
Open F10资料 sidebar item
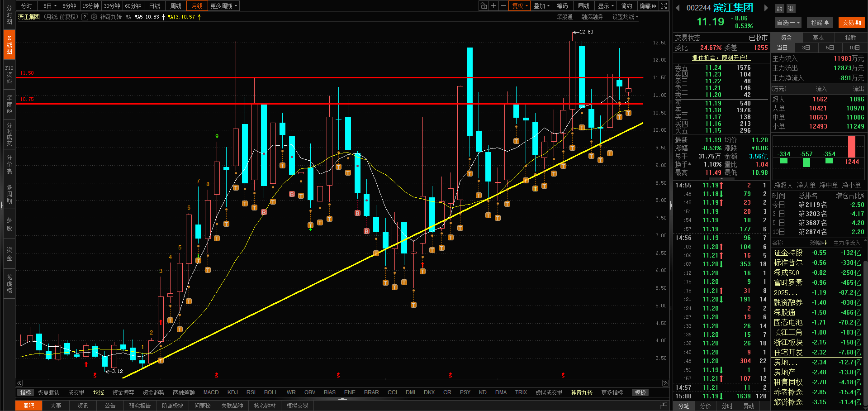tap(9, 75)
